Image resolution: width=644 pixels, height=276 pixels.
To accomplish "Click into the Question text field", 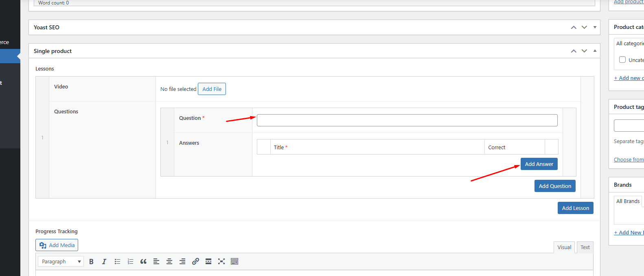I will (x=407, y=120).
